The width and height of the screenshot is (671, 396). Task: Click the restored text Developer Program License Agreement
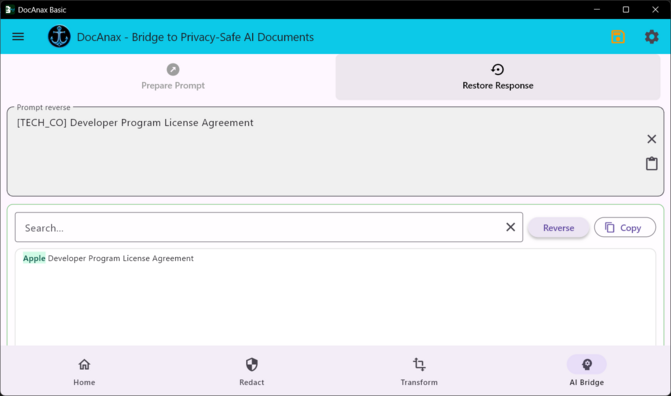click(121, 258)
